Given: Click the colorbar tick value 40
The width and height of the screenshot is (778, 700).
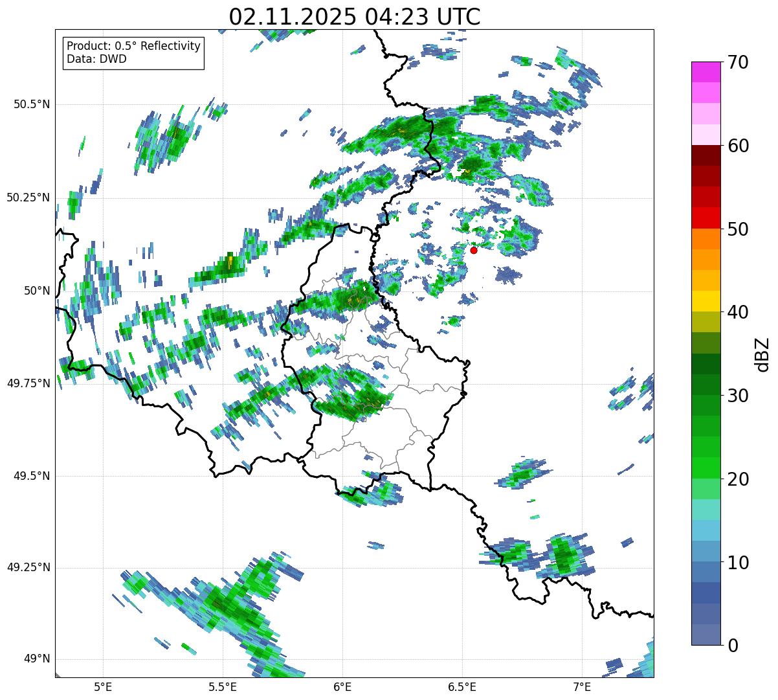Looking at the screenshot, I should pyautogui.click(x=739, y=312).
